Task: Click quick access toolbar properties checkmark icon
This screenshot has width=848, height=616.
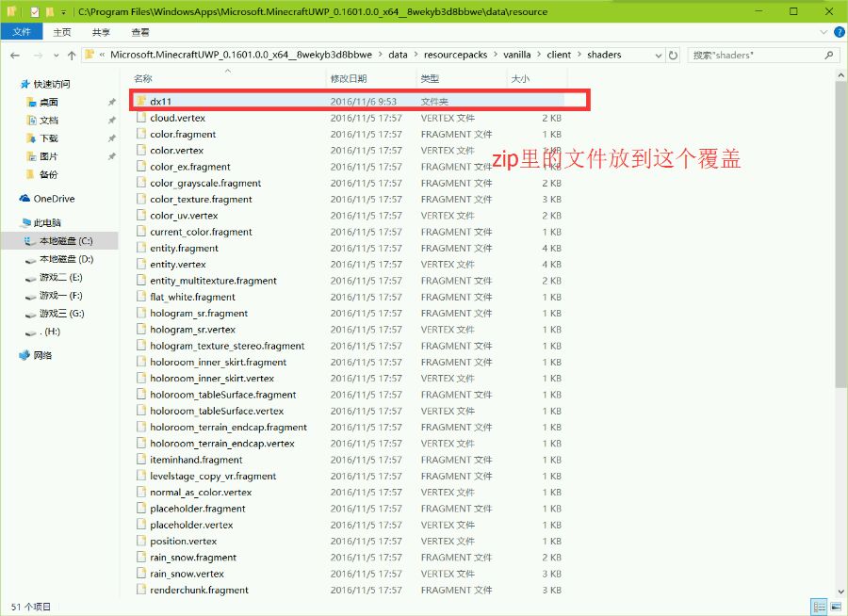Action: 35,11
